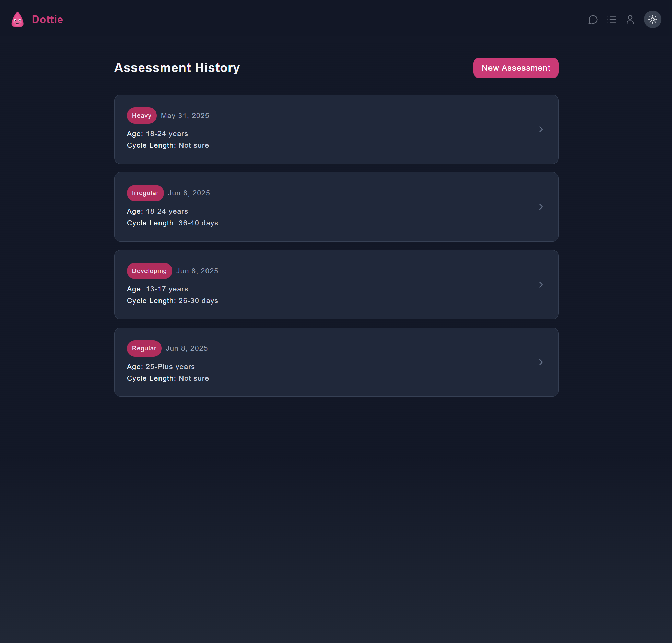Click the May 31, 2025 date
Image resolution: width=672 pixels, height=643 pixels.
coord(185,116)
